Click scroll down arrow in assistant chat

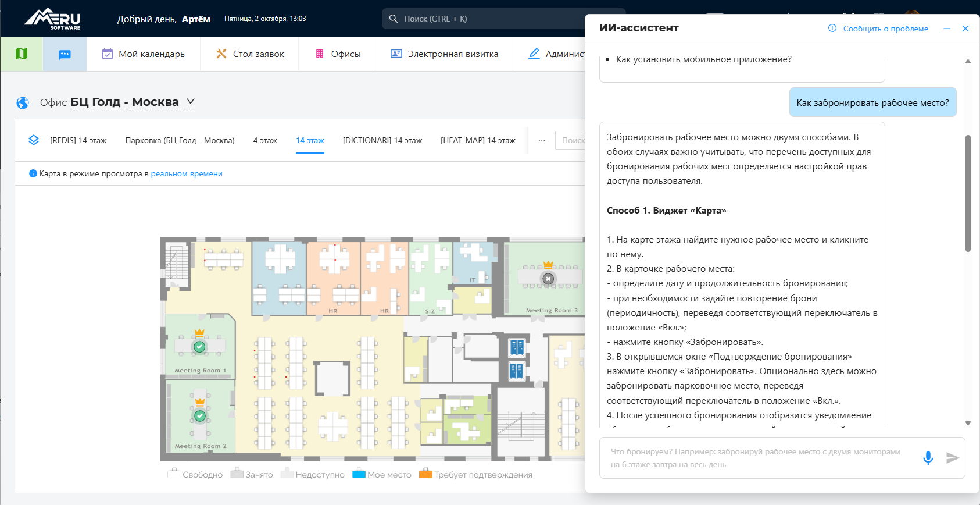click(x=968, y=423)
